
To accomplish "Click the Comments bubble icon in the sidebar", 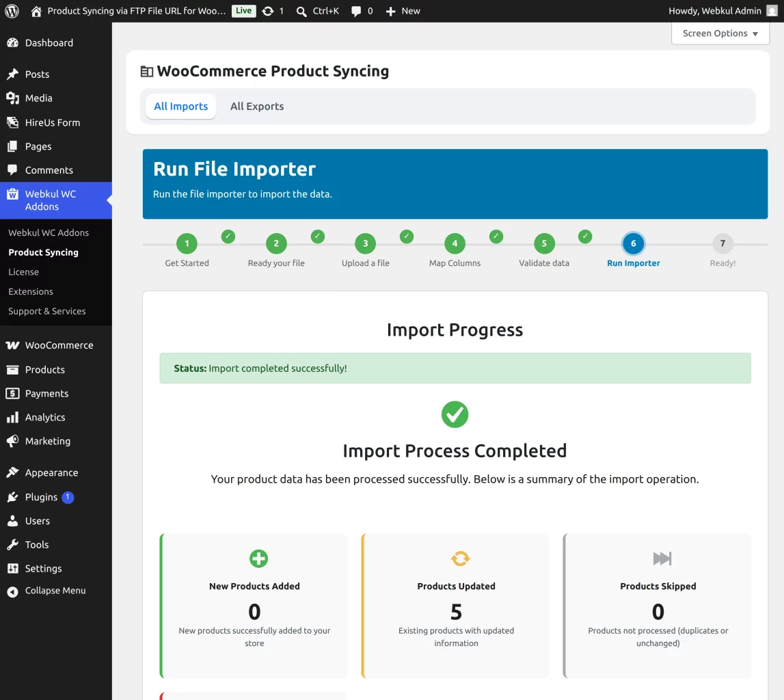I will coord(12,170).
